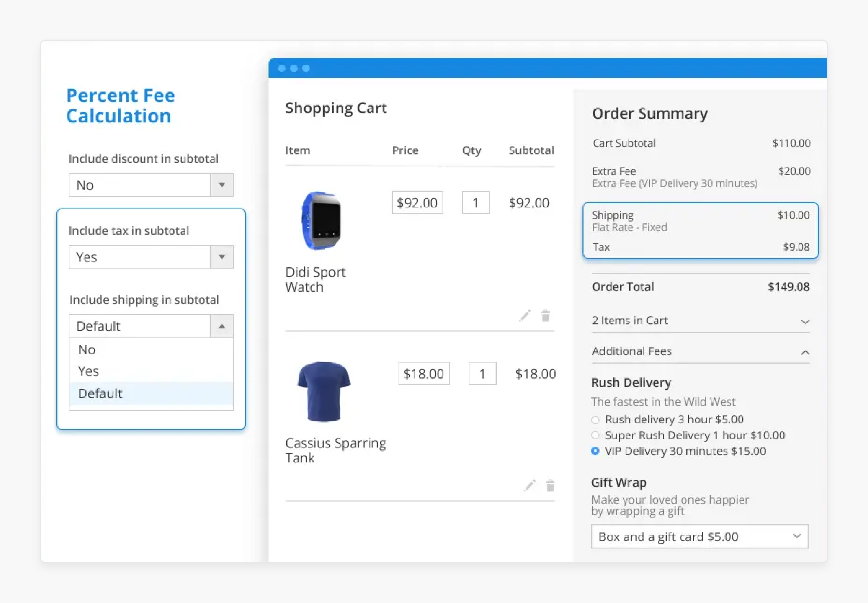Click the Extra Fee $20.00 value
868x603 pixels.
click(794, 171)
